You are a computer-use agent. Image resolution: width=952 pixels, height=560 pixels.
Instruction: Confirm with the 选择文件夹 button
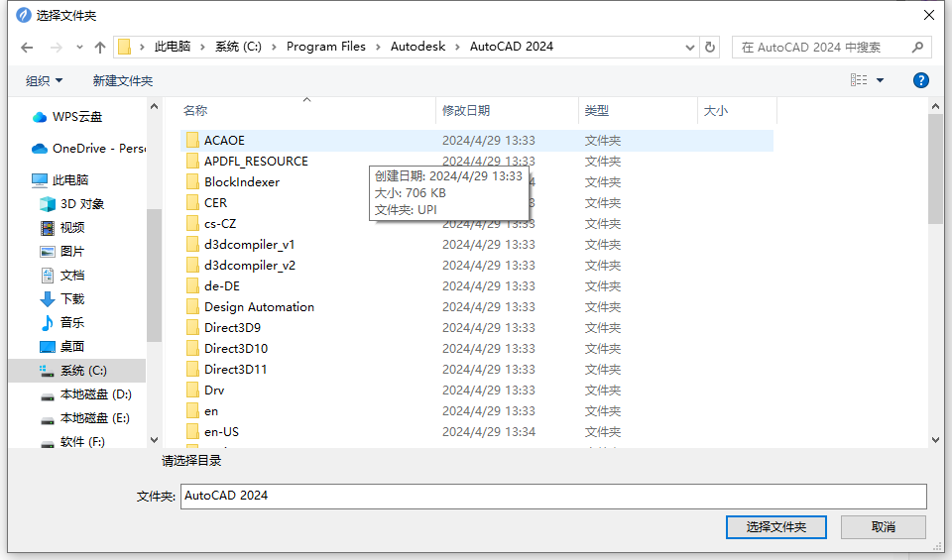coord(775,527)
